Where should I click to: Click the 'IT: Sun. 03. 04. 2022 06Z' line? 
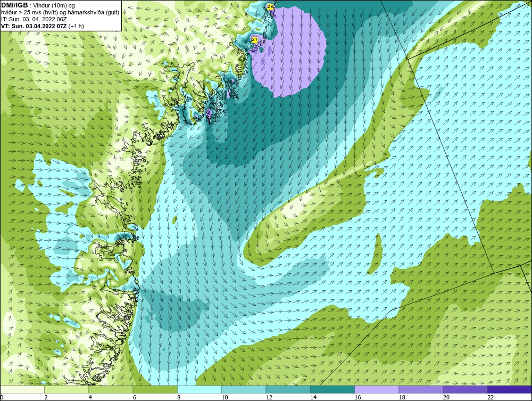click(34, 19)
